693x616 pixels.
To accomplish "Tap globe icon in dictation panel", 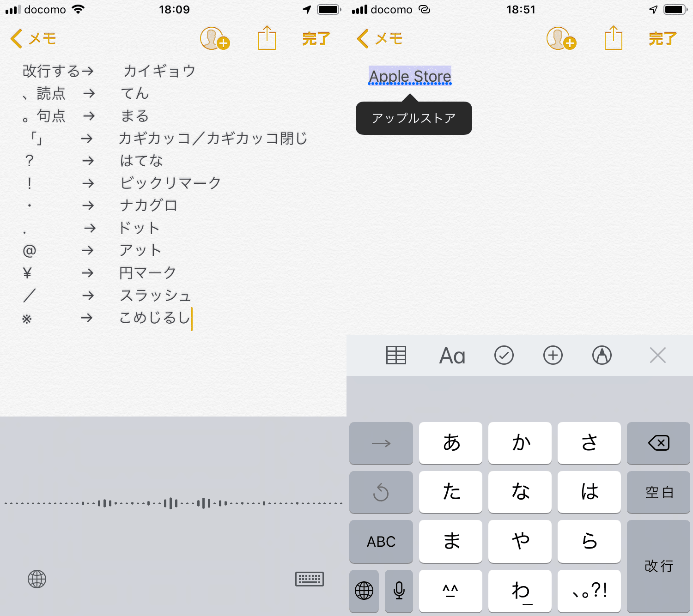I will (37, 579).
